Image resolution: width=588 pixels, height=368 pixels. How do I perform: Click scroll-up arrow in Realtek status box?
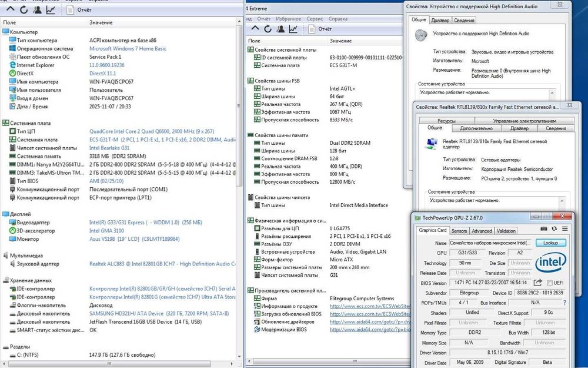click(x=562, y=201)
